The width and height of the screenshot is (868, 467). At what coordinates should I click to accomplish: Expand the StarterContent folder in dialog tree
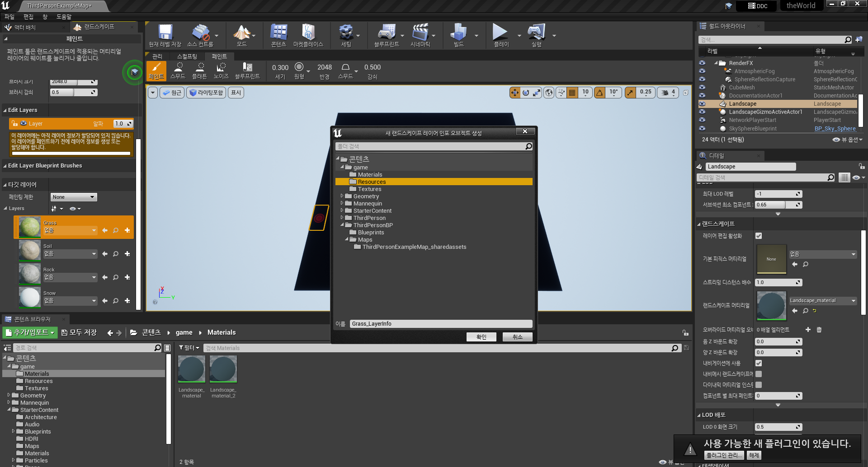pyautogui.click(x=342, y=210)
